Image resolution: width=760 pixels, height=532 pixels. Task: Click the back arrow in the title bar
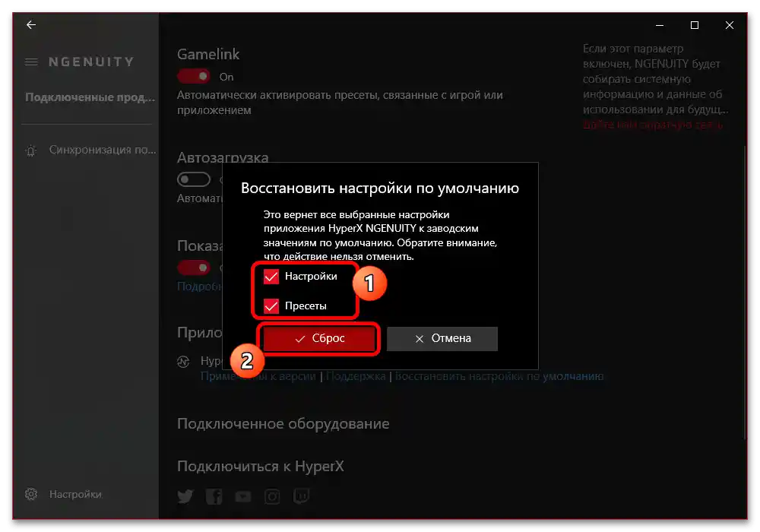click(31, 25)
